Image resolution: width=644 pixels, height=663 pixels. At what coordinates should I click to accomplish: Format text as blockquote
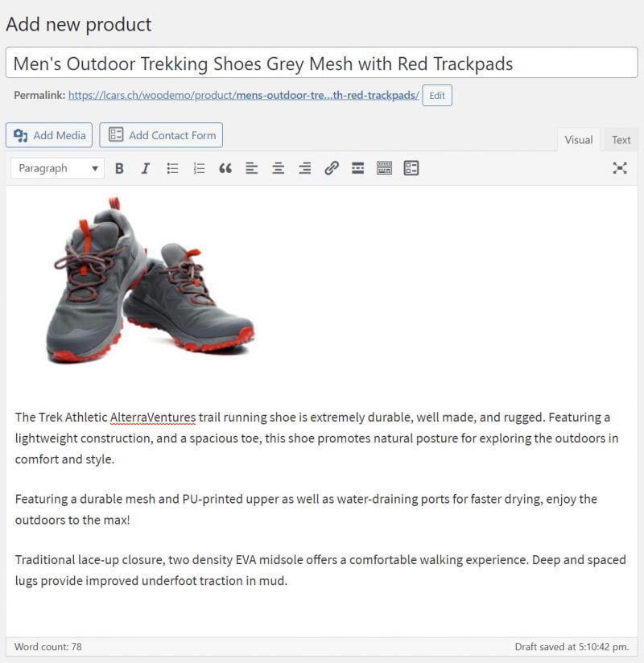225,168
